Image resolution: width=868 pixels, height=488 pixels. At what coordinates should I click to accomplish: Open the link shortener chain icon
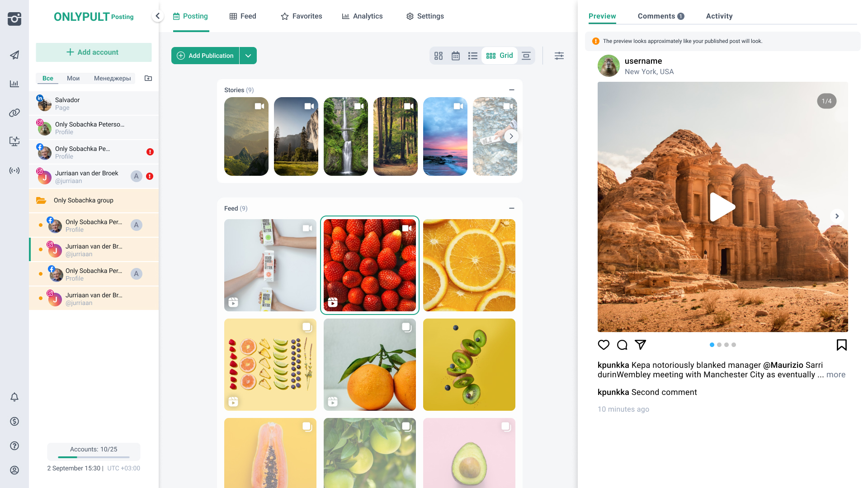[14, 113]
